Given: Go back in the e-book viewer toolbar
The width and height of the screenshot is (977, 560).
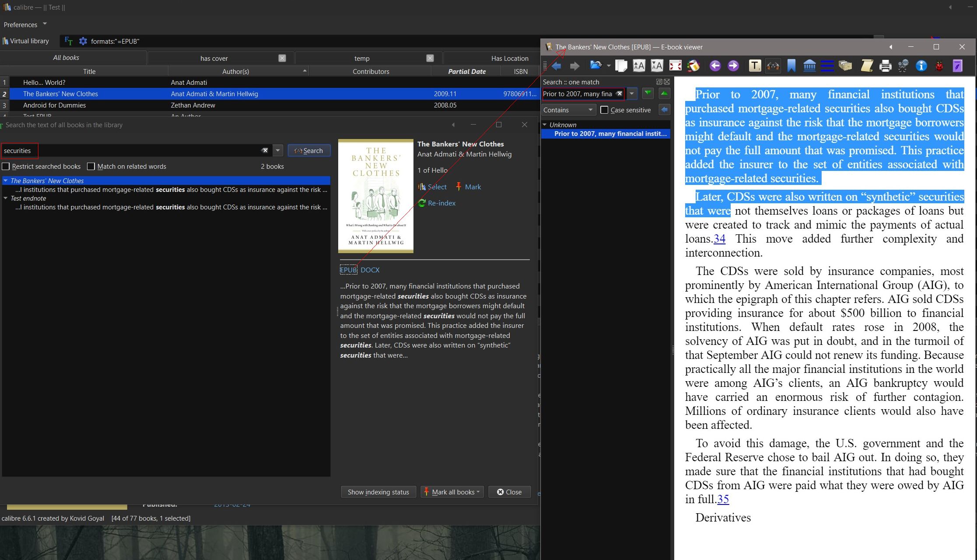Looking at the screenshot, I should click(x=557, y=66).
